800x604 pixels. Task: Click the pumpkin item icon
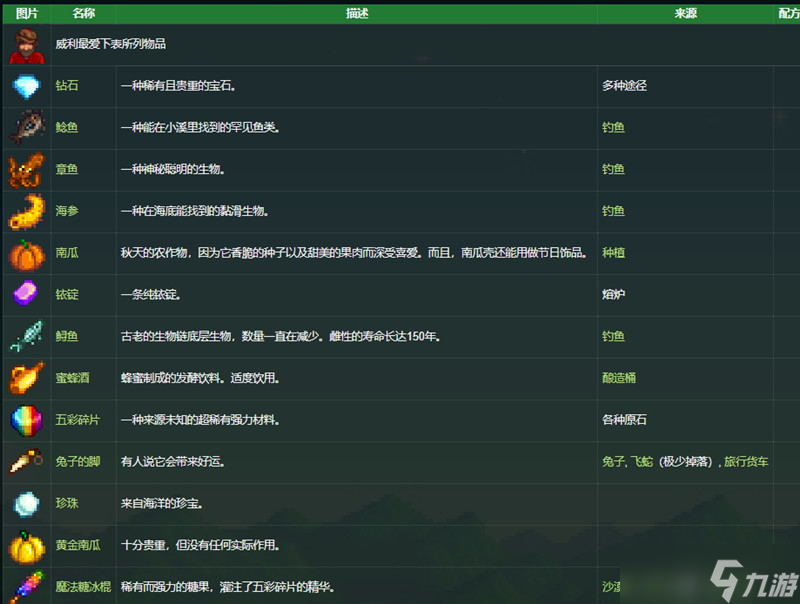tap(27, 254)
